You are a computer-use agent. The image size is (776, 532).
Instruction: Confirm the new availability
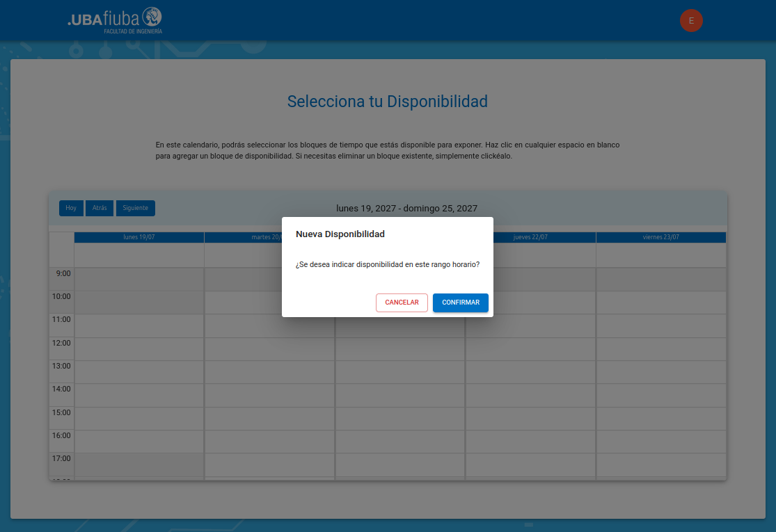[x=460, y=303]
